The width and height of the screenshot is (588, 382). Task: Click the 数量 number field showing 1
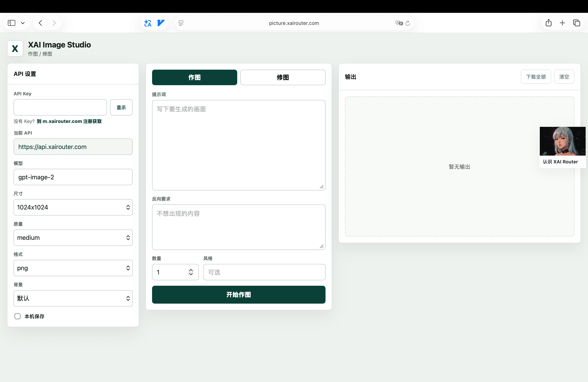[175, 272]
